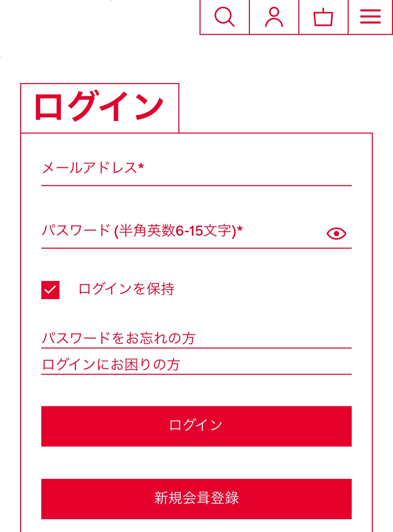393x532 pixels.
Task: Click the account person icon
Action: (x=274, y=17)
